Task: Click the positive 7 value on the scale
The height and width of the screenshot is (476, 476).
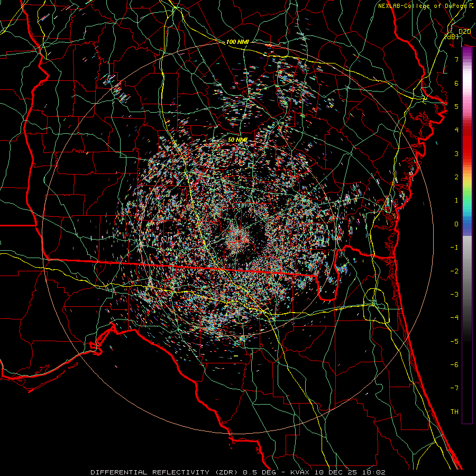Action: pyautogui.click(x=456, y=59)
